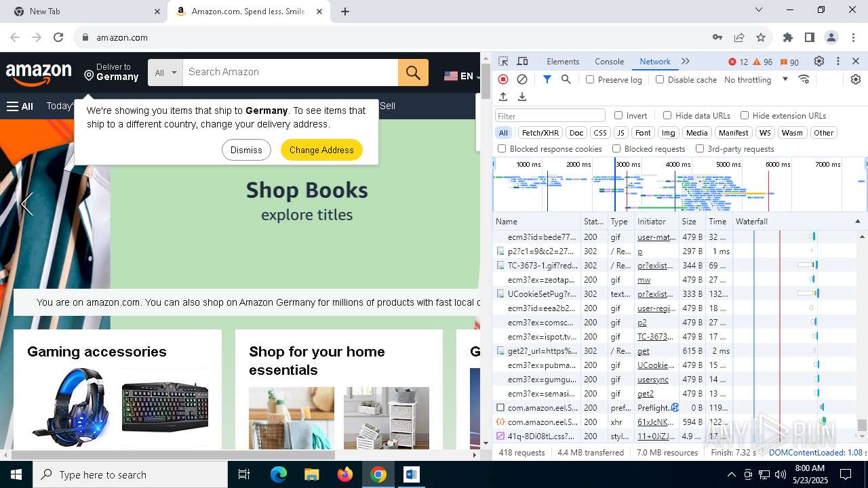Select the Fetch/XHR filter
This screenshot has width=868, height=488.
point(540,133)
